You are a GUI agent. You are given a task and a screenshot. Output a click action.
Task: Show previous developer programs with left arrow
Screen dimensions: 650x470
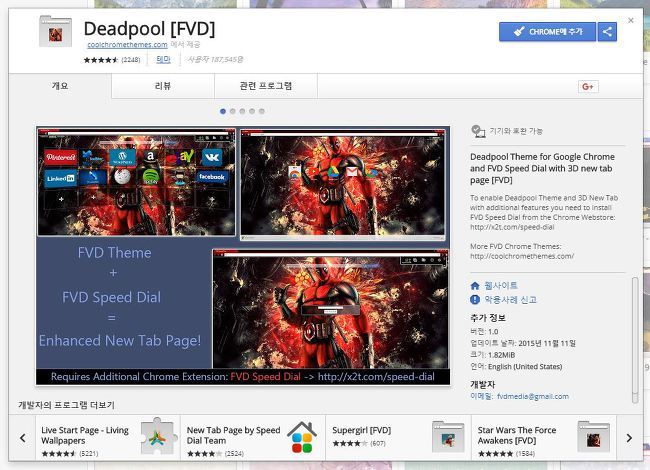pyautogui.click(x=22, y=438)
